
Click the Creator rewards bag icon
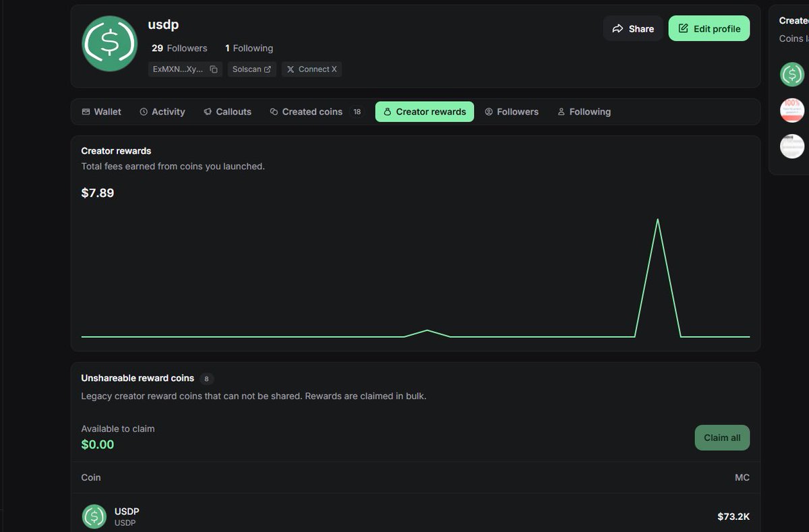(x=388, y=112)
